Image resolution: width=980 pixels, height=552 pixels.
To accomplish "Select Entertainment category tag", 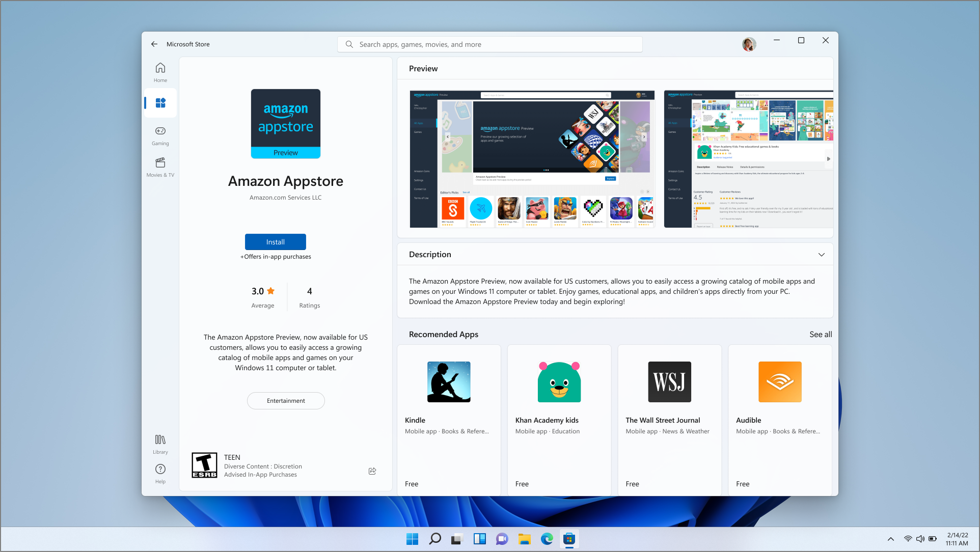I will tap(286, 401).
